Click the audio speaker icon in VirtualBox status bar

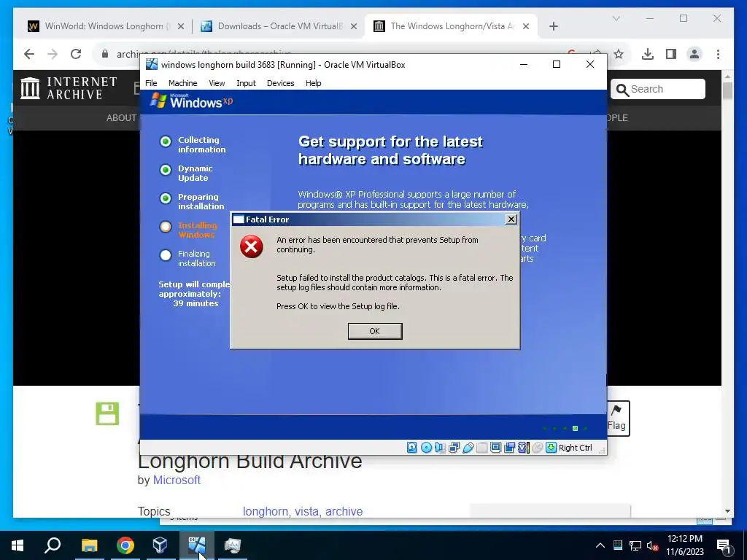coord(440,448)
